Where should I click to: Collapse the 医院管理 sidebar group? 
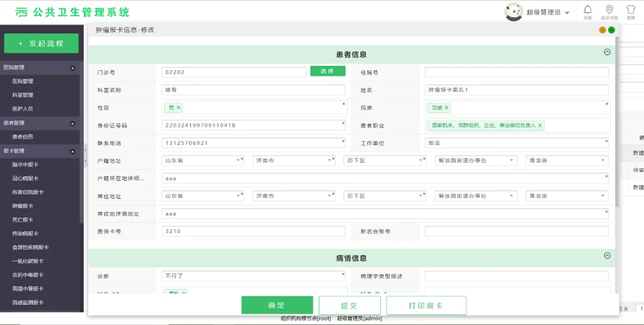click(x=72, y=68)
